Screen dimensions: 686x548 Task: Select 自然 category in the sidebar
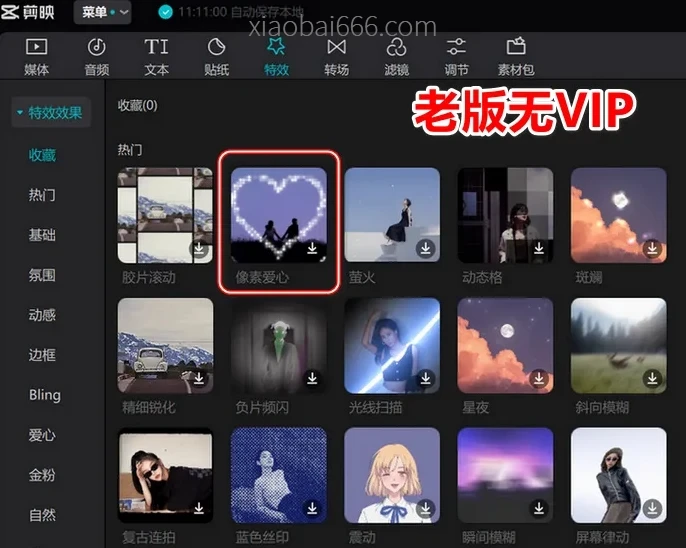42,515
